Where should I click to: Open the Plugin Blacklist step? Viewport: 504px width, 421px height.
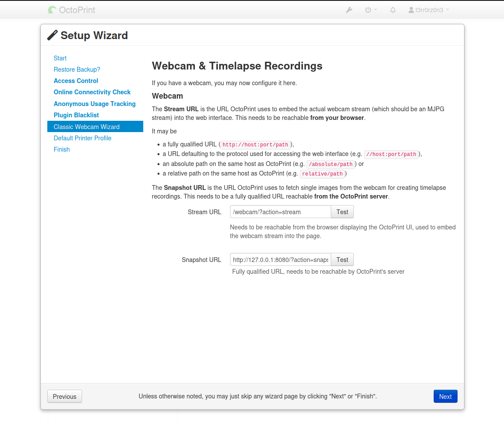tap(76, 115)
